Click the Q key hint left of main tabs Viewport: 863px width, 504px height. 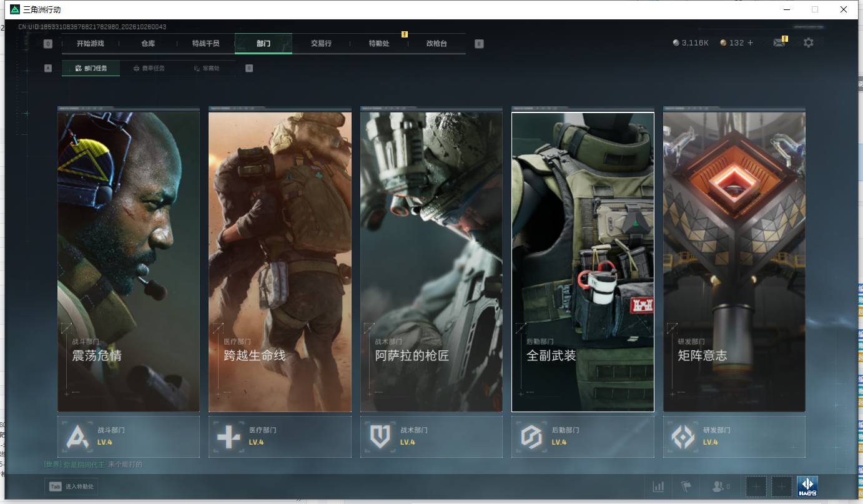coord(48,44)
